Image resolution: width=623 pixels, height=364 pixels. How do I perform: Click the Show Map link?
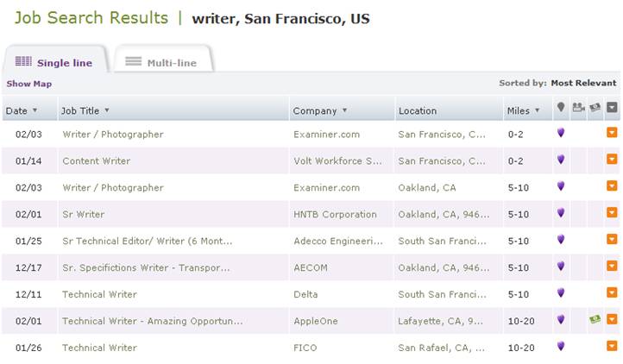click(29, 84)
